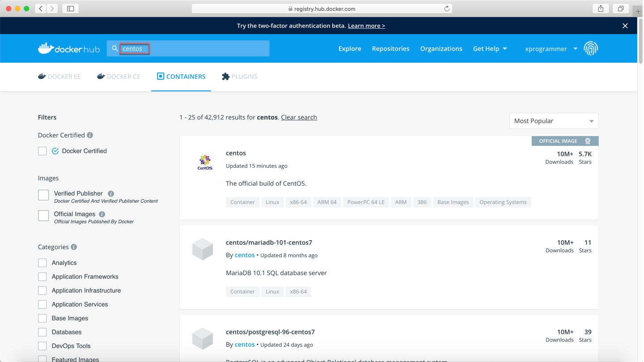Click the Clear search link
The height and width of the screenshot is (362, 644).
(x=299, y=117)
